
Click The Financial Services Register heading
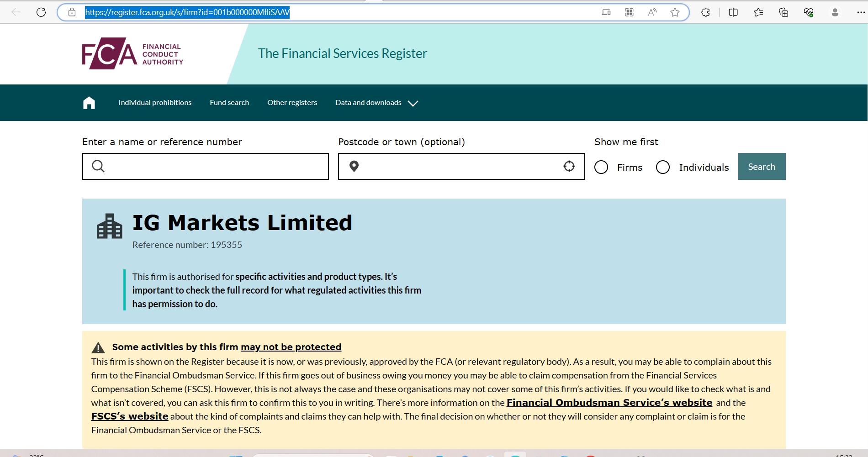tap(342, 53)
